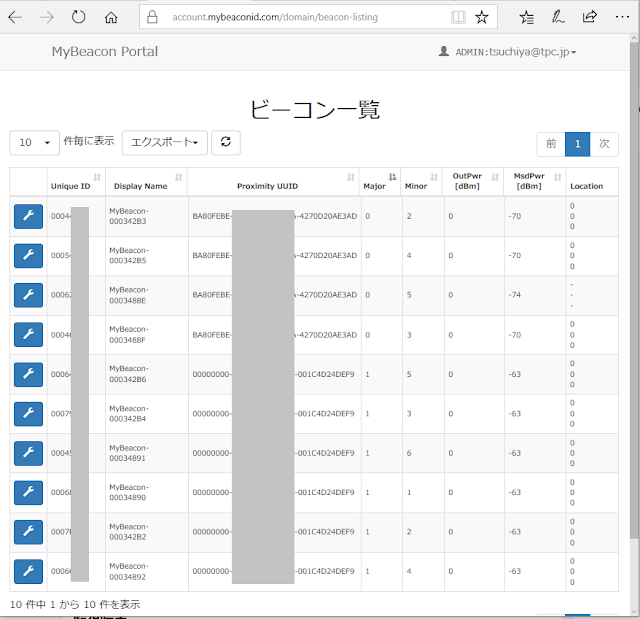Screen dimensions: 640x619
Task: Open settings wrench for MyBeacon-000342B4
Action: coord(28,414)
